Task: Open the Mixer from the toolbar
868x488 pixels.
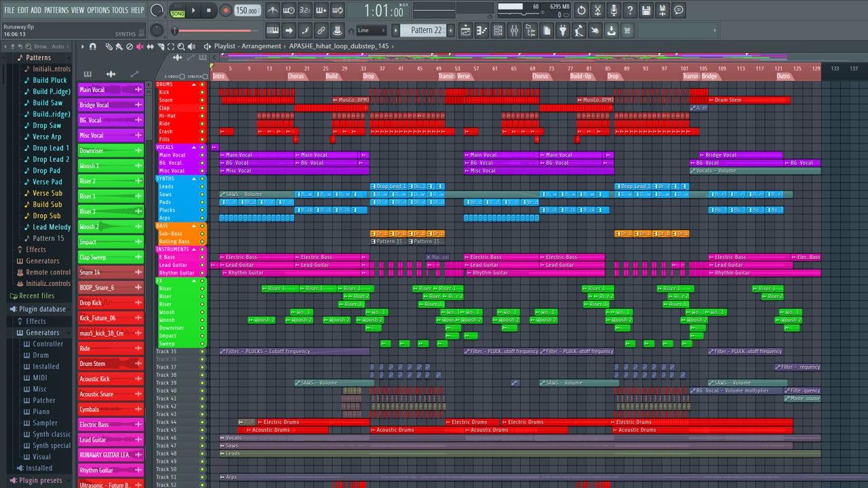Action: (x=513, y=30)
